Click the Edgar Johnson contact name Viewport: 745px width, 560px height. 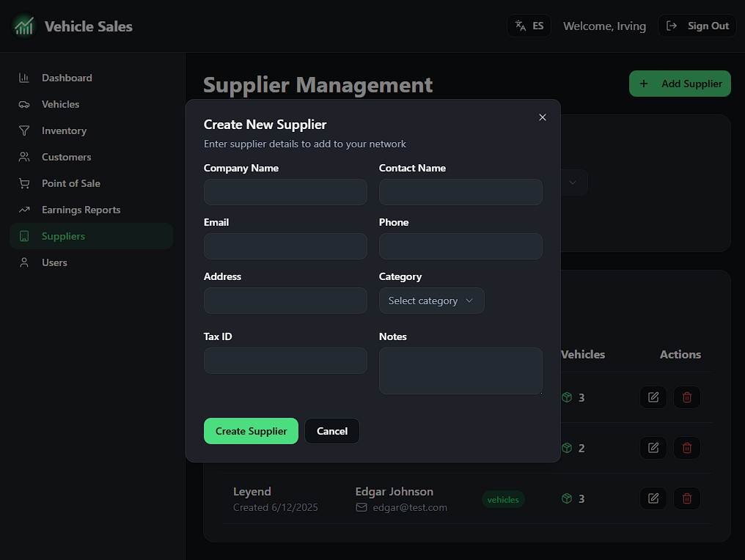[x=394, y=492]
